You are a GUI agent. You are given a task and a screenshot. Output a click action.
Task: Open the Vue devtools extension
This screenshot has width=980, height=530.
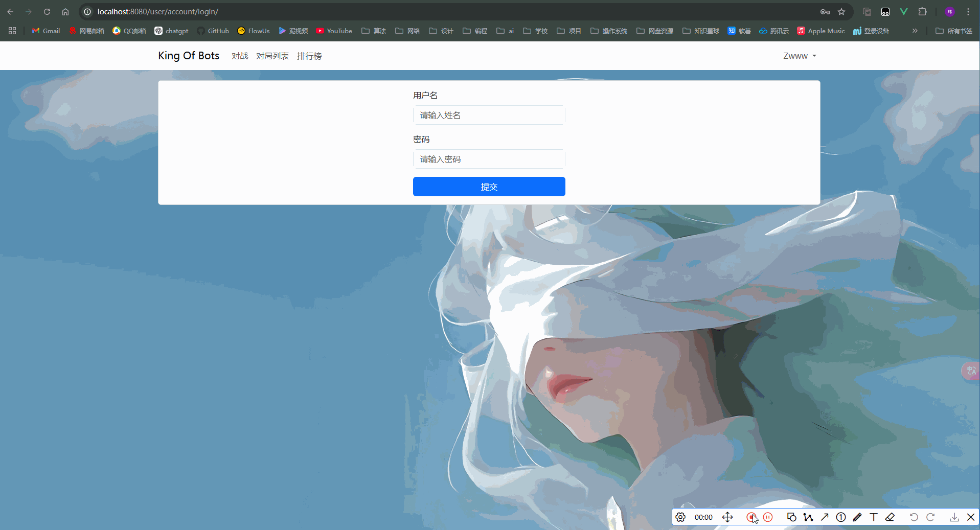pyautogui.click(x=904, y=12)
